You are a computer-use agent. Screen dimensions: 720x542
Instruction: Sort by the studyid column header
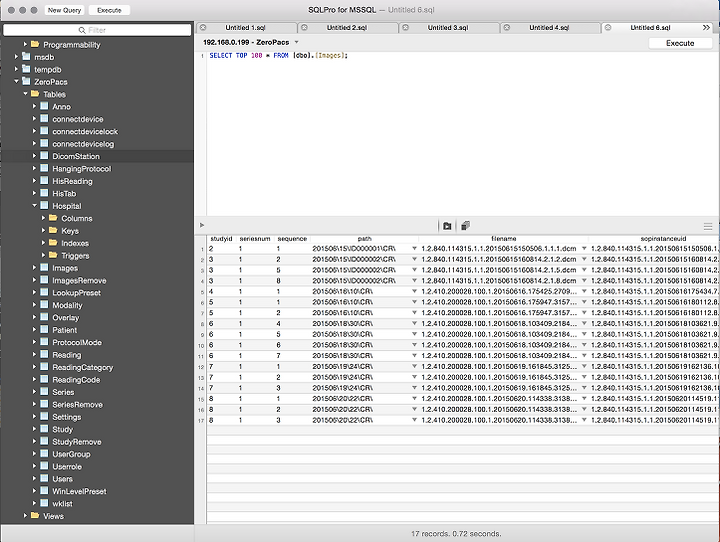221,239
